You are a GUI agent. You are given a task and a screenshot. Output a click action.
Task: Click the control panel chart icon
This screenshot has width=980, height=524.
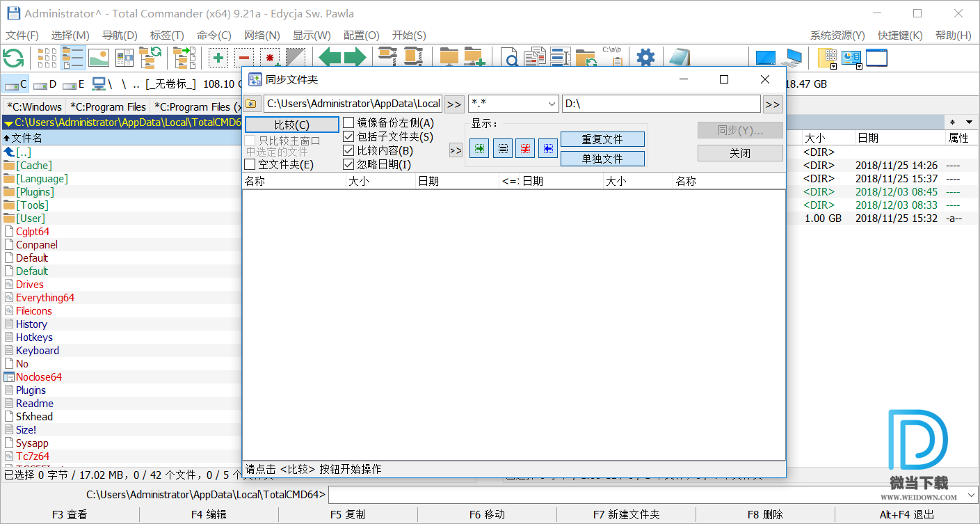(851, 58)
